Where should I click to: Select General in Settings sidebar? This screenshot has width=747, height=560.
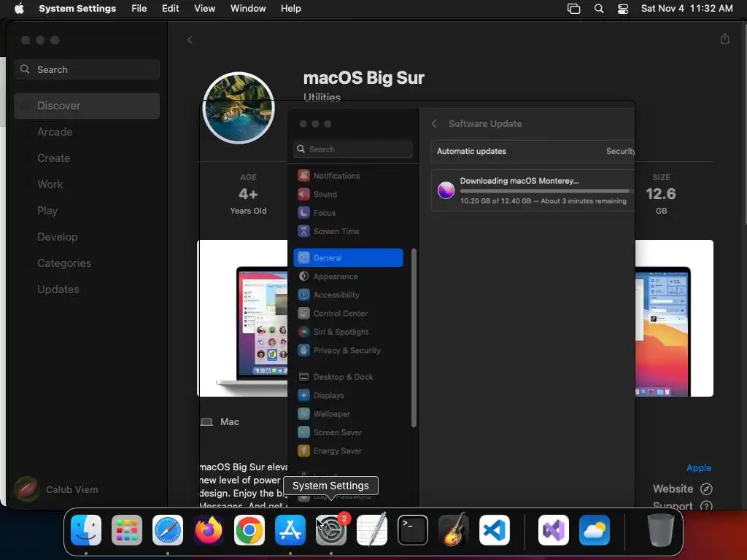[349, 257]
